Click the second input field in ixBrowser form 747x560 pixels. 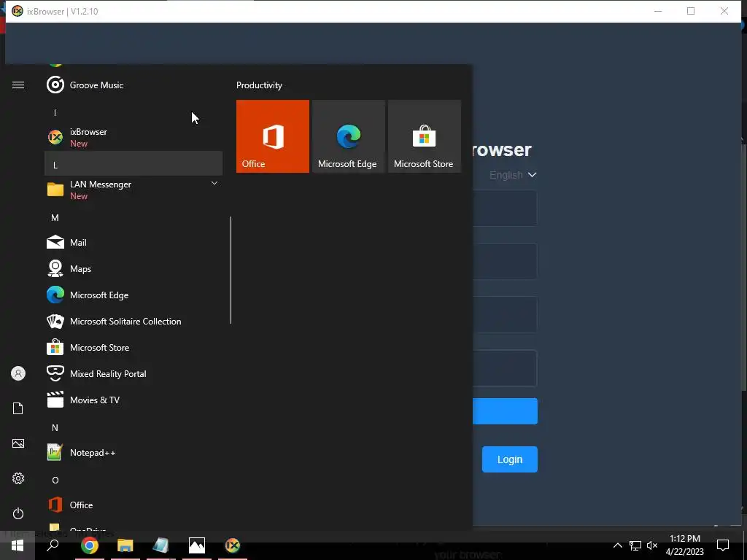point(505,262)
